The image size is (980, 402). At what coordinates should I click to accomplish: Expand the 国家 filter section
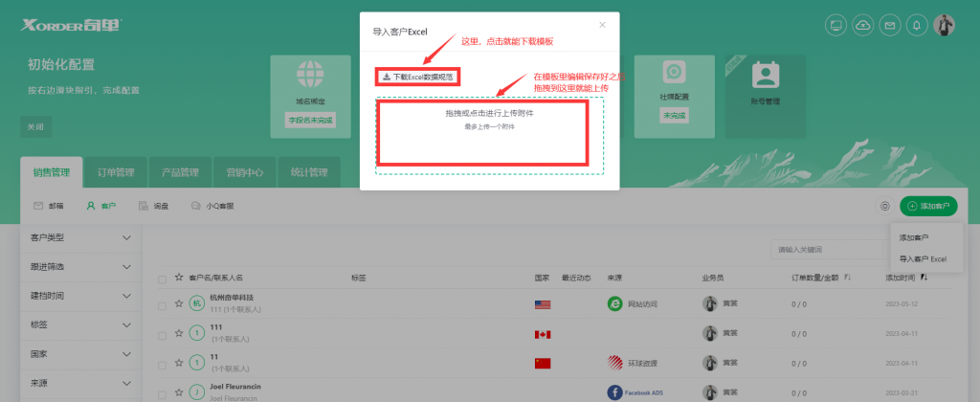click(81, 354)
